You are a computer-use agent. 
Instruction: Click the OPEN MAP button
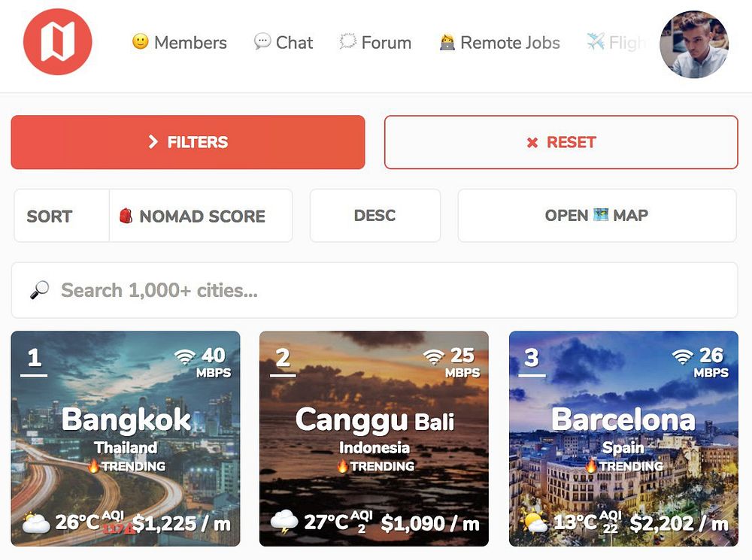click(x=597, y=215)
